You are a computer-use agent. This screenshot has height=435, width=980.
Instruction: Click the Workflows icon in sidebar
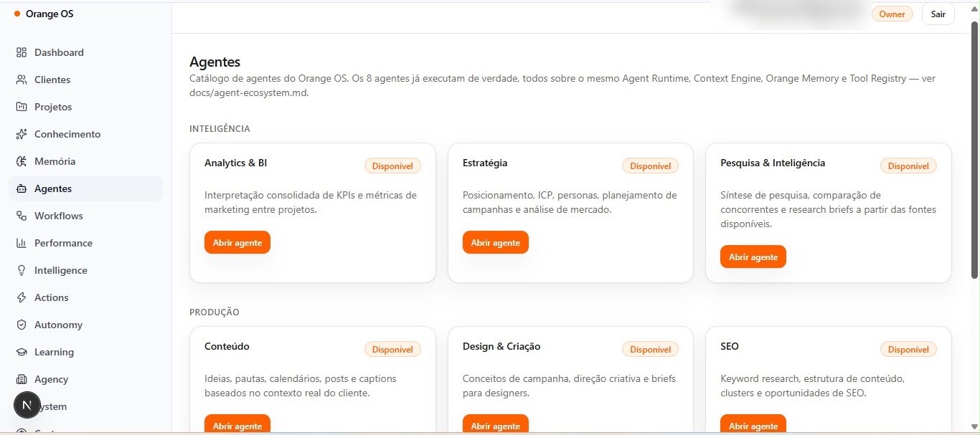pyautogui.click(x=22, y=216)
